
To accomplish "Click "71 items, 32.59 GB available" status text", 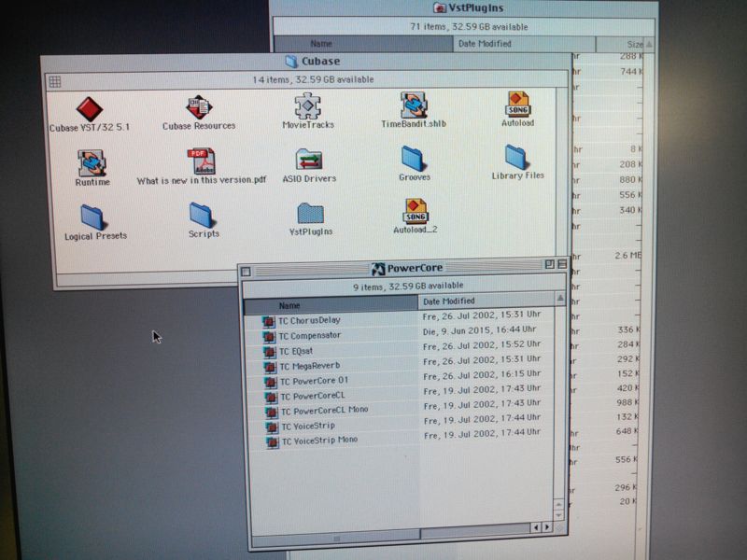I will pyautogui.click(x=469, y=27).
